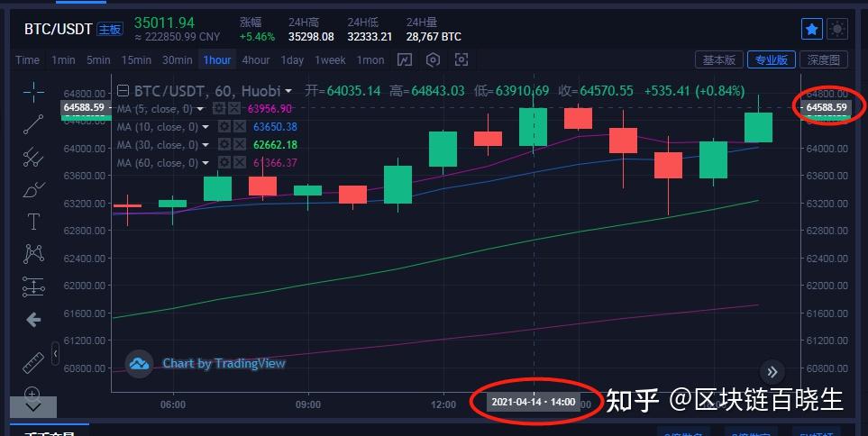868x436 pixels.
Task: Select the ruler measure tool
Action: tap(33, 362)
